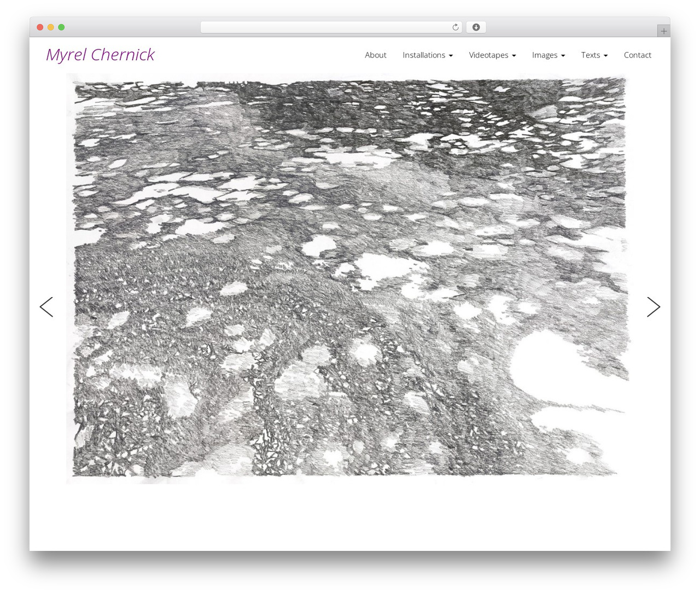The height and width of the screenshot is (593, 700).
Task: Close the browser window
Action: [x=40, y=27]
